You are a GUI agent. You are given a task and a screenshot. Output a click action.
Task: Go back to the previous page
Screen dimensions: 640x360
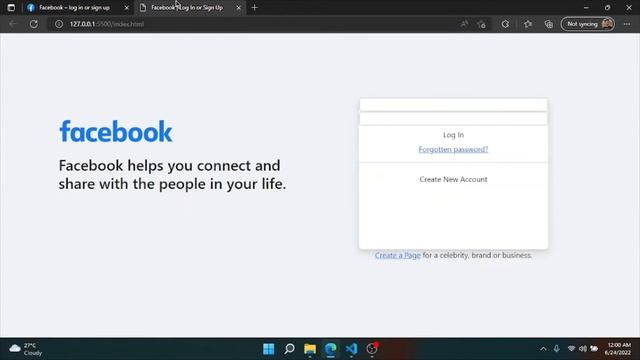point(13,24)
